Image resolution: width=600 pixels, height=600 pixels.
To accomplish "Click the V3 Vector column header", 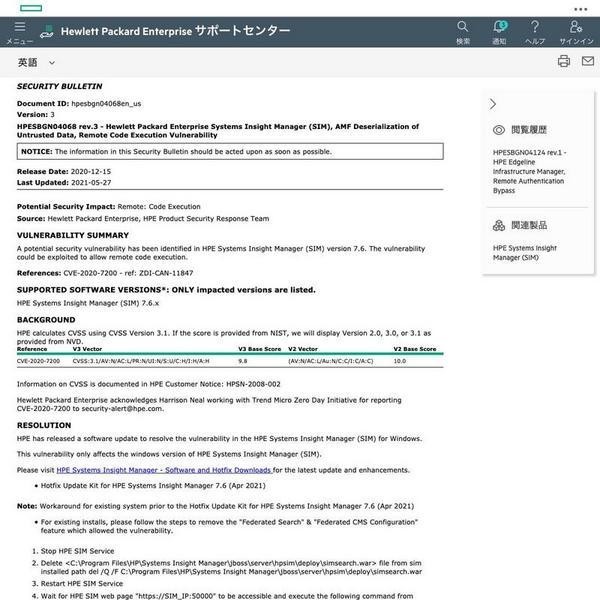I will point(87,349).
